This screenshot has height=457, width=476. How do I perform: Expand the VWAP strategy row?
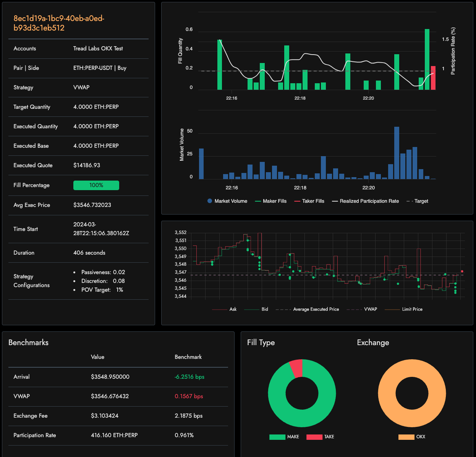click(x=81, y=87)
